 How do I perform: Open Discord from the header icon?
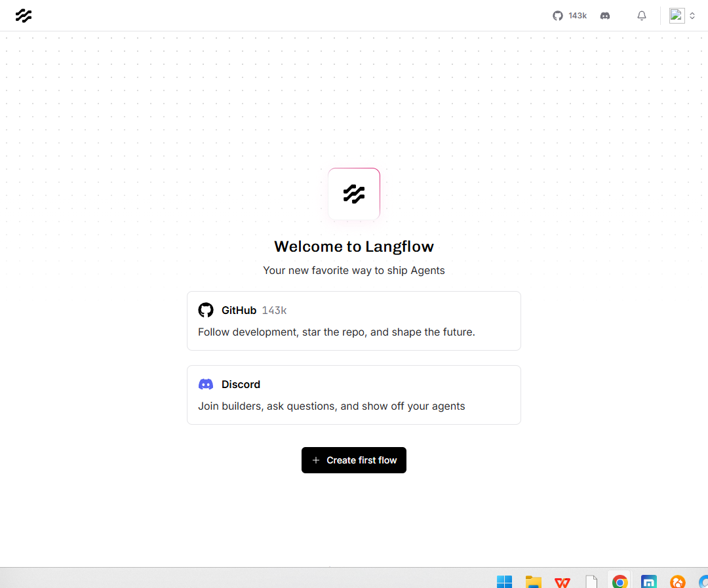click(x=605, y=16)
